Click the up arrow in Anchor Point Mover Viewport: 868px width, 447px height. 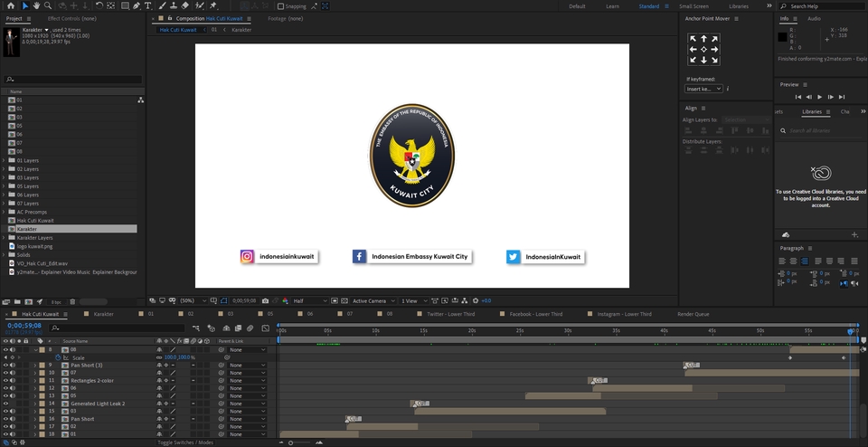click(703, 39)
